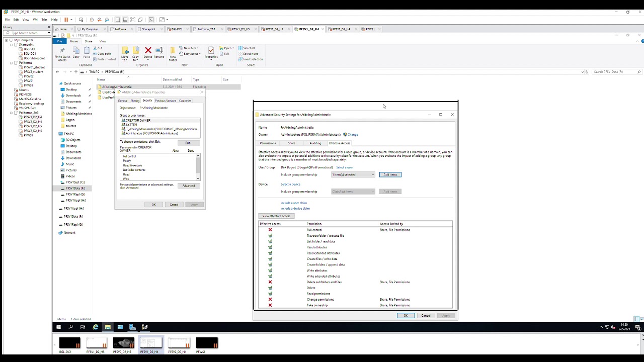Click New folder icon in Explorer ribbon
This screenshot has width=644, height=362.
coord(173,54)
